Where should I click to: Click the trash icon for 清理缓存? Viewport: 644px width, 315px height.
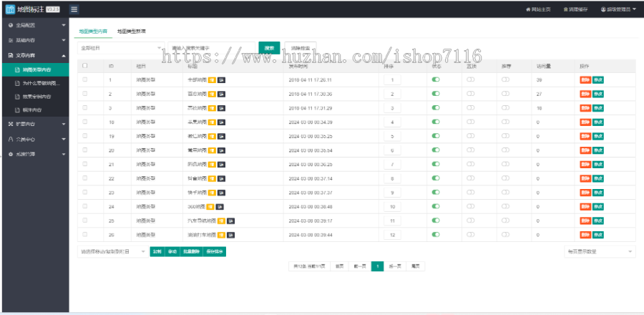click(565, 9)
